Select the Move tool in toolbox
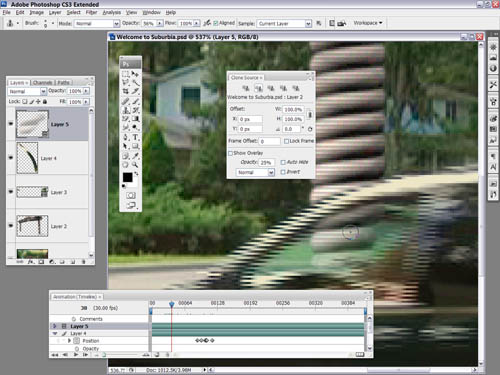The width and height of the screenshot is (500, 375). pos(135,74)
